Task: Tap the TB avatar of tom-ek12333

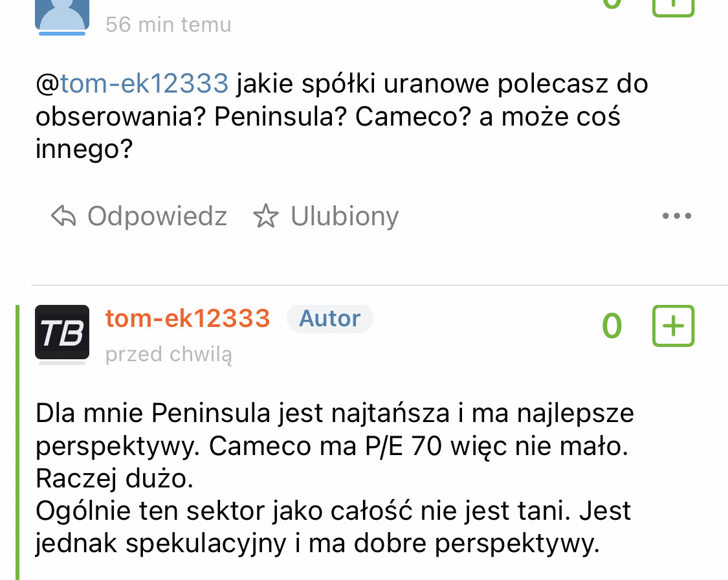Action: pyautogui.click(x=62, y=332)
